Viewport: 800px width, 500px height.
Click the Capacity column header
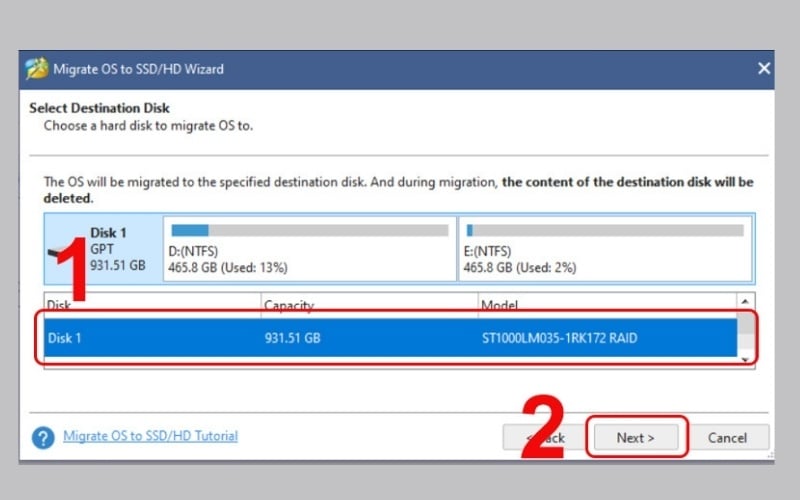coord(369,305)
